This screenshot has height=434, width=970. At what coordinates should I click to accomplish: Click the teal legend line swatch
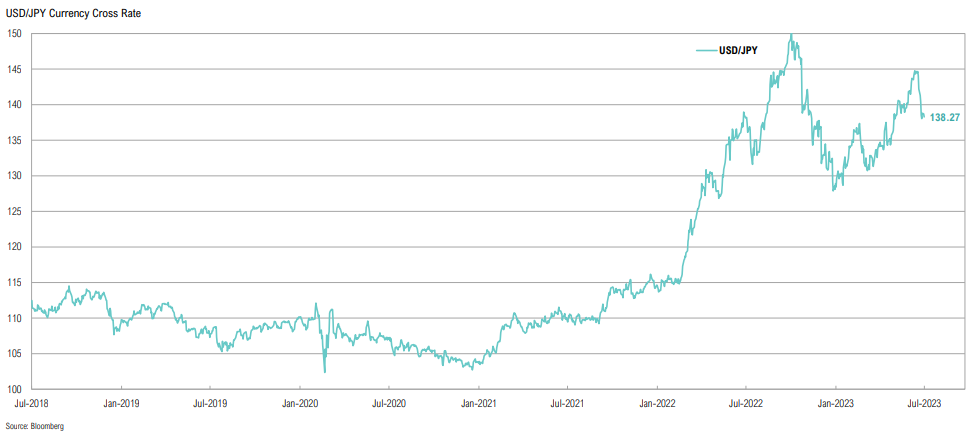coord(704,49)
